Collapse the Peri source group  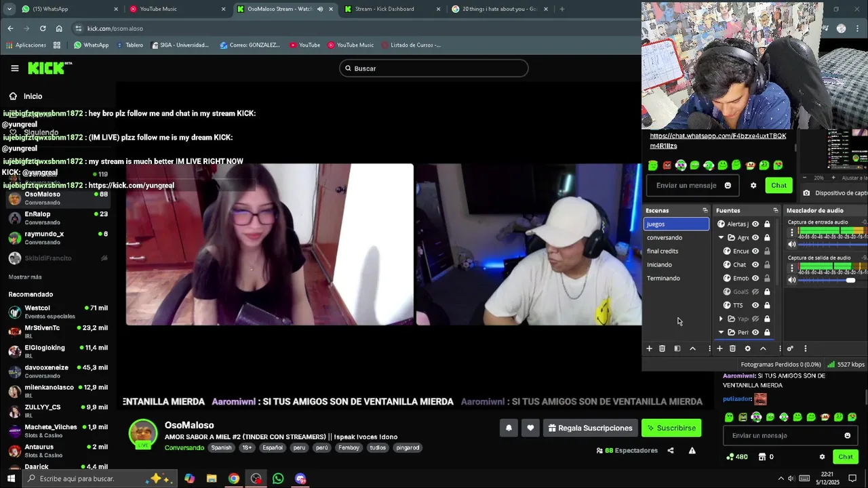tap(721, 333)
